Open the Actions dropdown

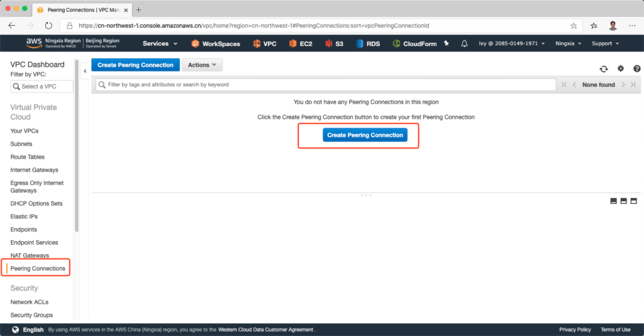[x=201, y=65]
